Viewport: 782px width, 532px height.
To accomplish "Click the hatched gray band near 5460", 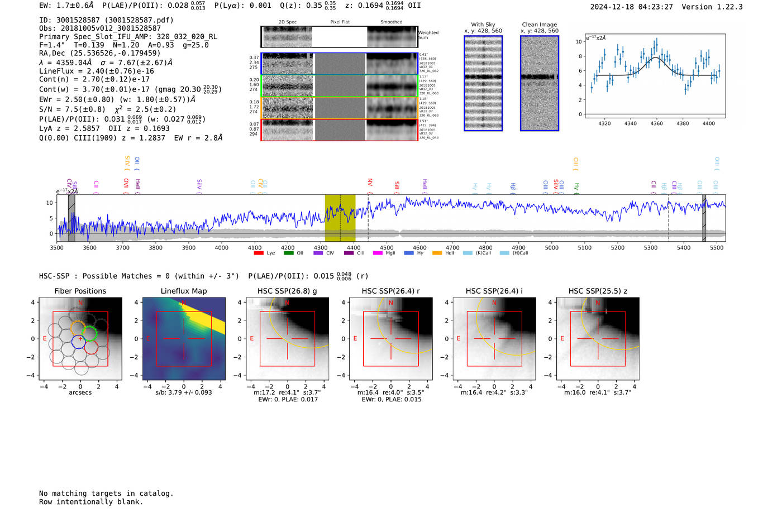I will coord(704,218).
